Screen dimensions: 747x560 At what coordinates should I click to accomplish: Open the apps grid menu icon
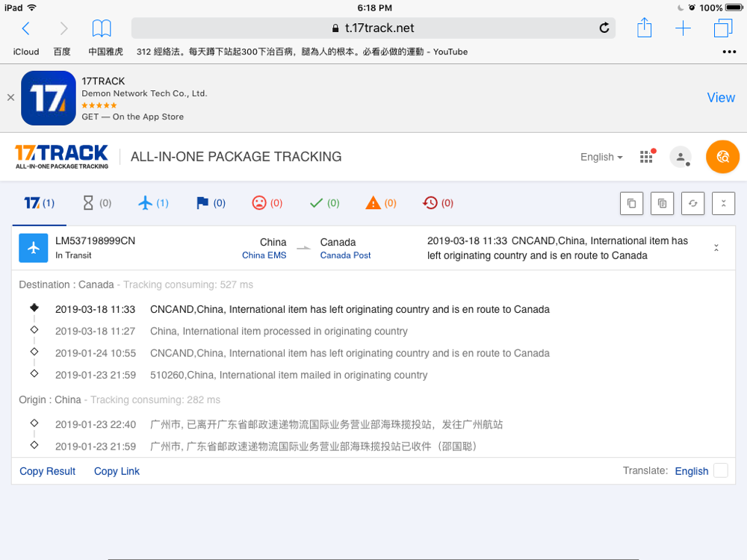click(646, 157)
